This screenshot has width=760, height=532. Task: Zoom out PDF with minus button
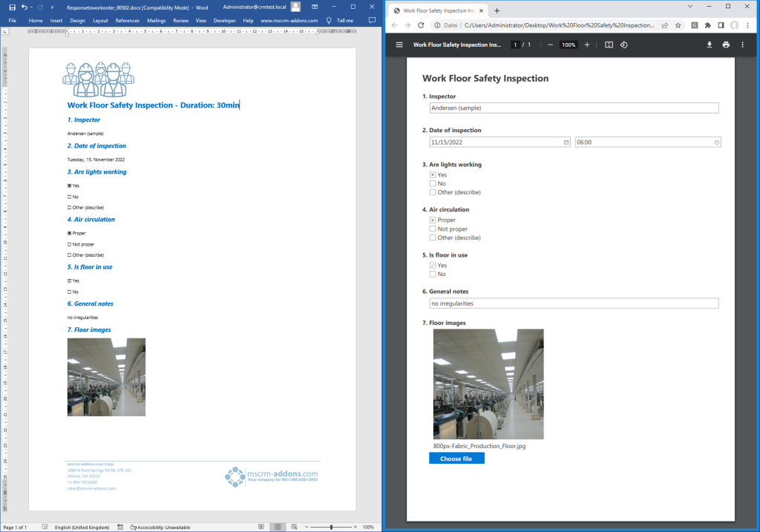coord(550,45)
